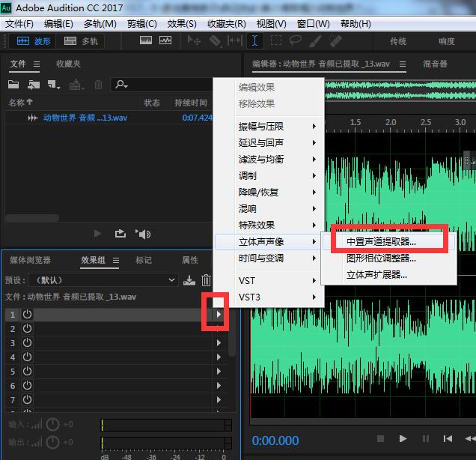The width and height of the screenshot is (476, 460).
Task: Expand 振幅与压限 submenu
Action: [269, 127]
